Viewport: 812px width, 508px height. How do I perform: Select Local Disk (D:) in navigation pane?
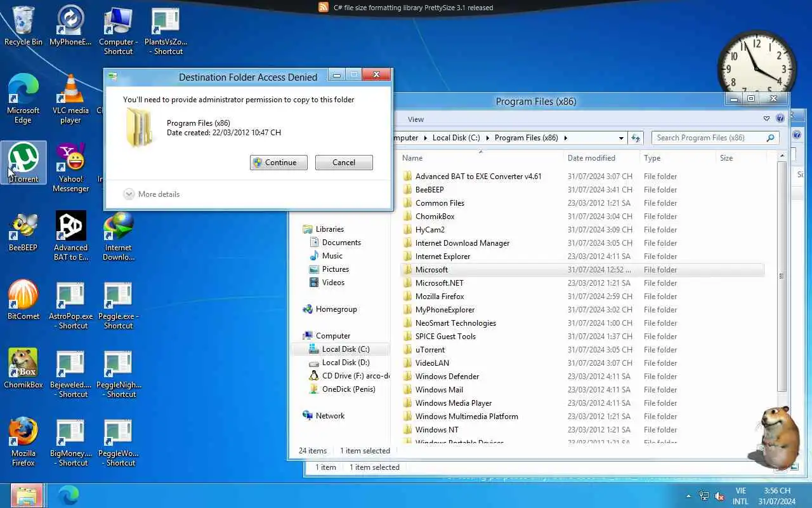[345, 363]
